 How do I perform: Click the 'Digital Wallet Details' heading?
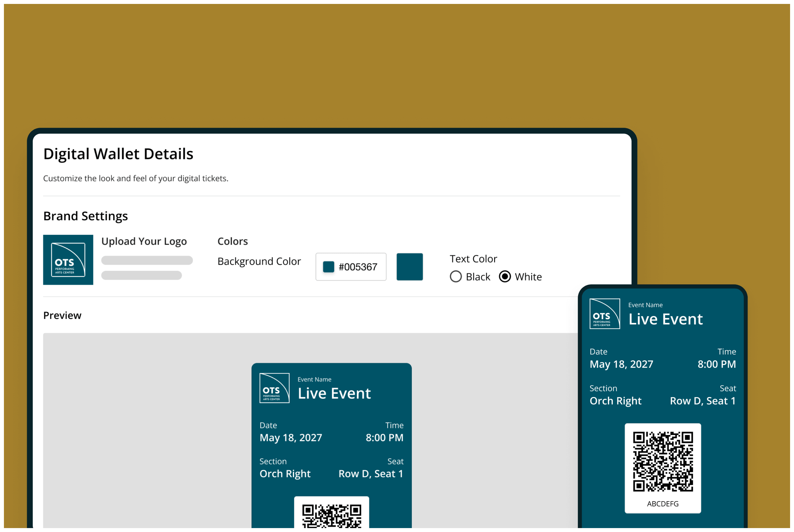(x=118, y=154)
